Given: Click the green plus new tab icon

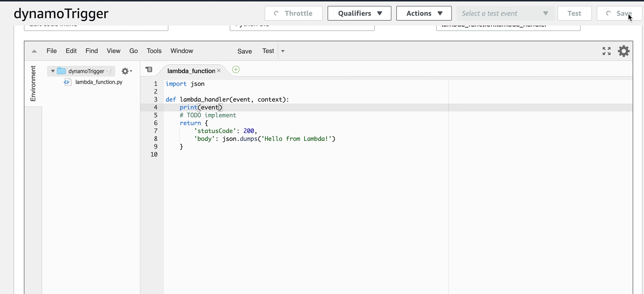Looking at the screenshot, I should (x=236, y=70).
